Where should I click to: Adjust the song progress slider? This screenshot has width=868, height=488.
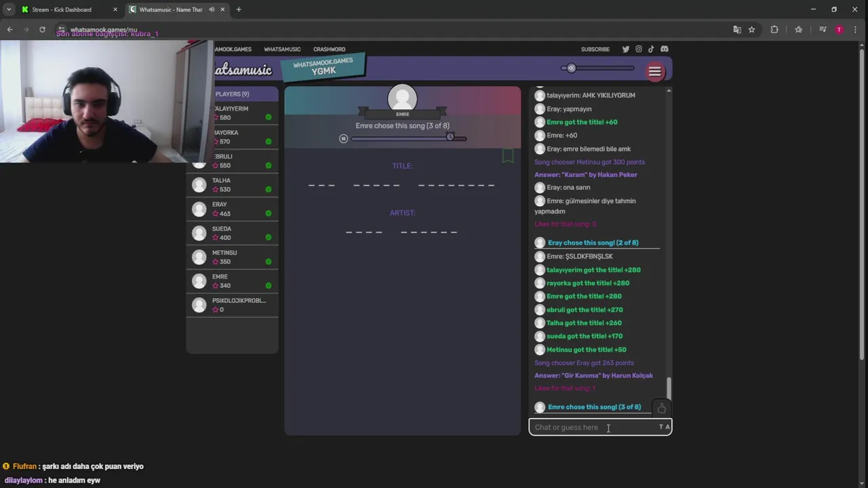coord(409,138)
